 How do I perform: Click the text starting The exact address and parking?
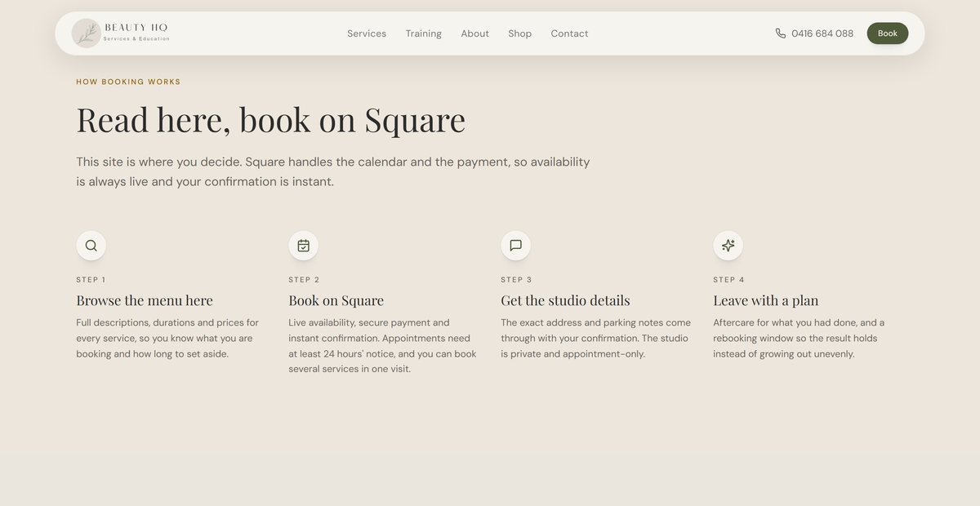tap(595, 338)
